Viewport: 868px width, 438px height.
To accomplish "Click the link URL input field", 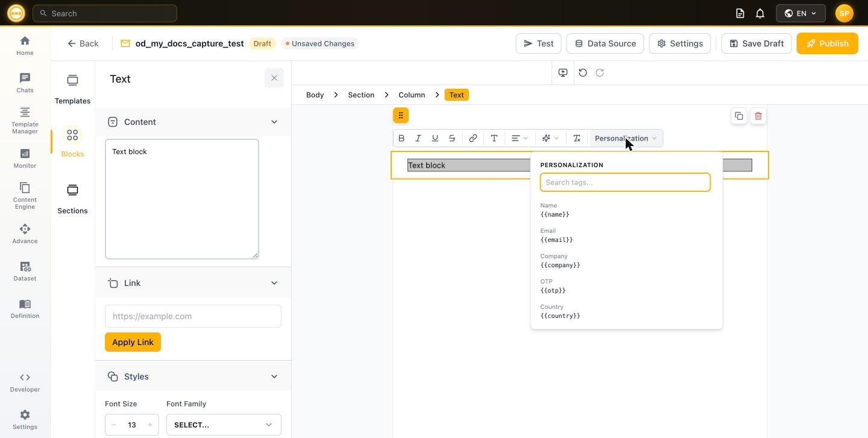I will 193,316.
